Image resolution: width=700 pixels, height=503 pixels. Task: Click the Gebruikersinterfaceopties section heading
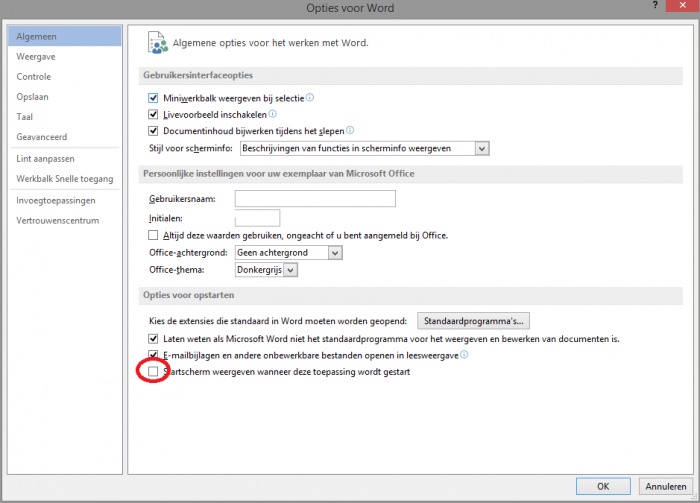pyautogui.click(x=198, y=75)
